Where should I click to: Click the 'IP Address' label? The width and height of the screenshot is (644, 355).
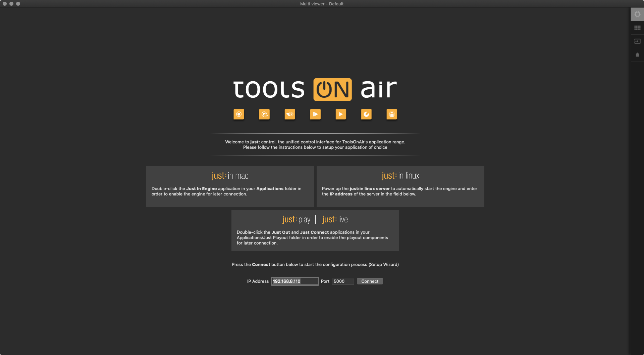(258, 281)
